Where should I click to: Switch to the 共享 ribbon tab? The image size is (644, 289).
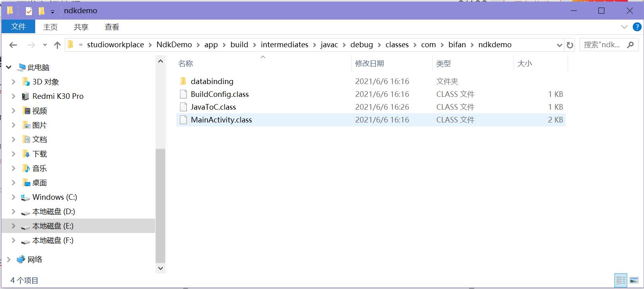click(x=81, y=27)
